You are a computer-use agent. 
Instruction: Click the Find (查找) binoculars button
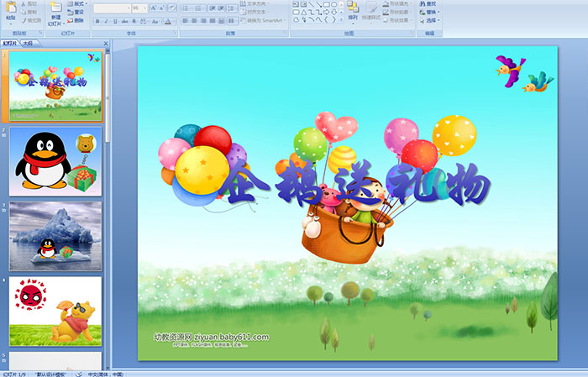428,3
